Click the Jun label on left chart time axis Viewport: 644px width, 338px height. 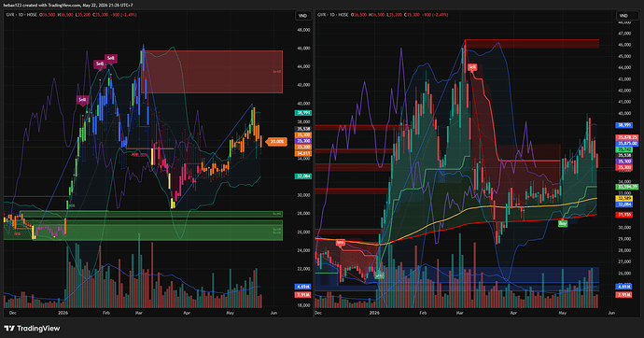[273, 313]
